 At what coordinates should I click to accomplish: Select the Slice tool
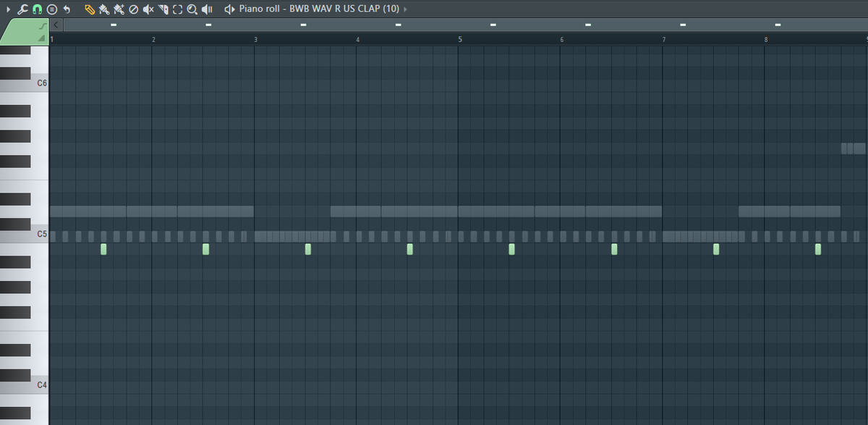click(x=163, y=9)
